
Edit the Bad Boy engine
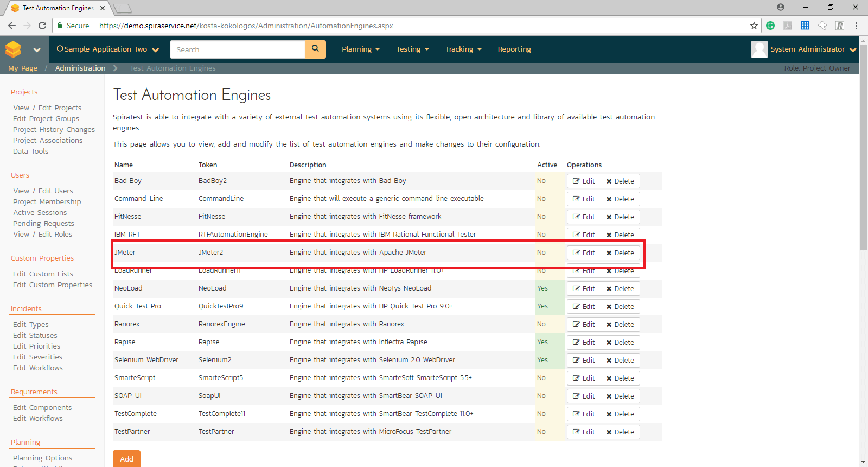click(584, 181)
